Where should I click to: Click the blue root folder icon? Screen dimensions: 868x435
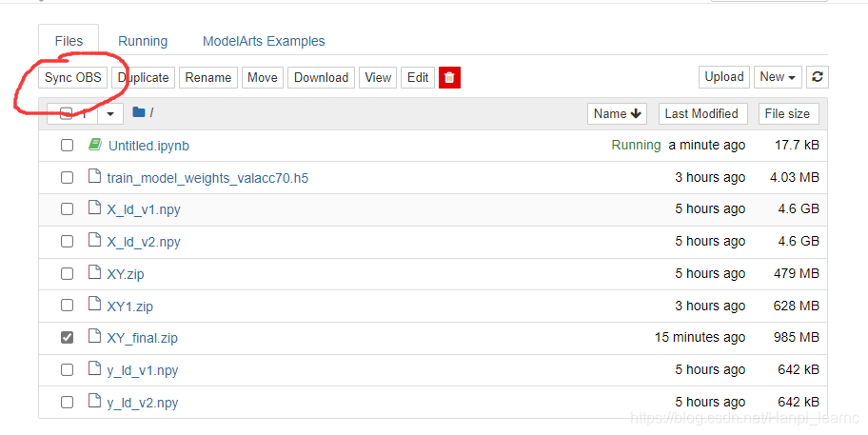click(138, 112)
